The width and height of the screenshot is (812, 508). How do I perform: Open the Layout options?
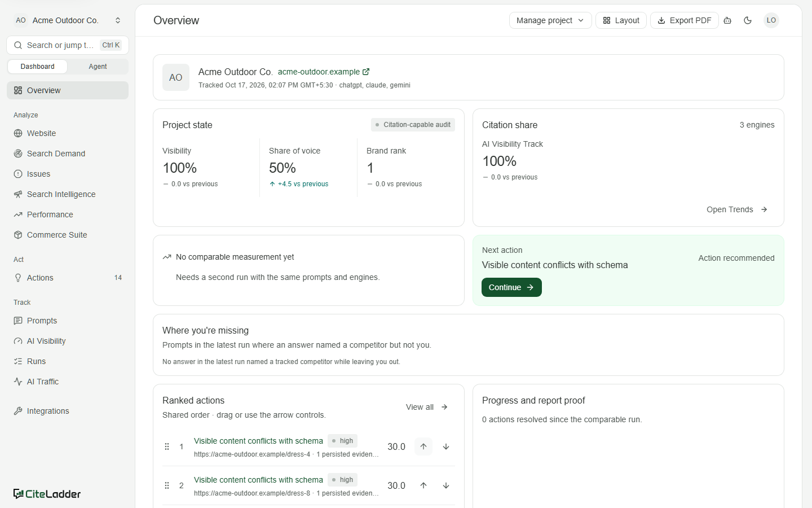[x=621, y=20]
